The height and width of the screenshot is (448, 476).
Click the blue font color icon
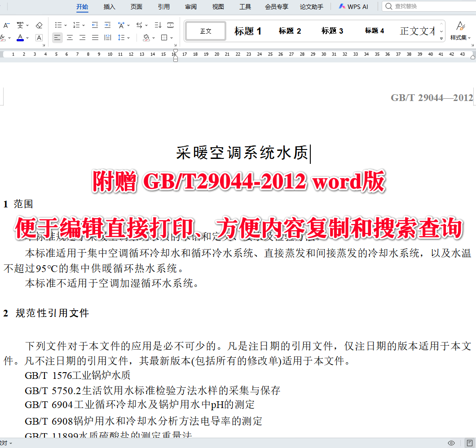tap(20, 38)
